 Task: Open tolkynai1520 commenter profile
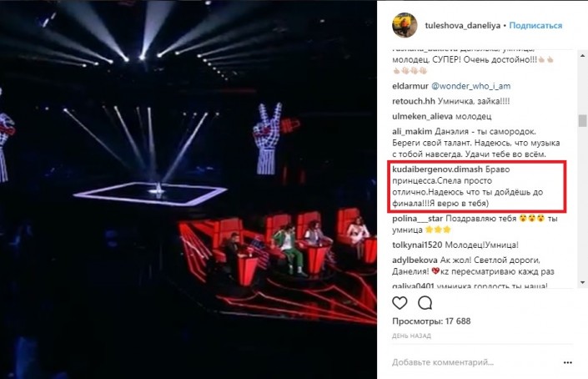[417, 245]
